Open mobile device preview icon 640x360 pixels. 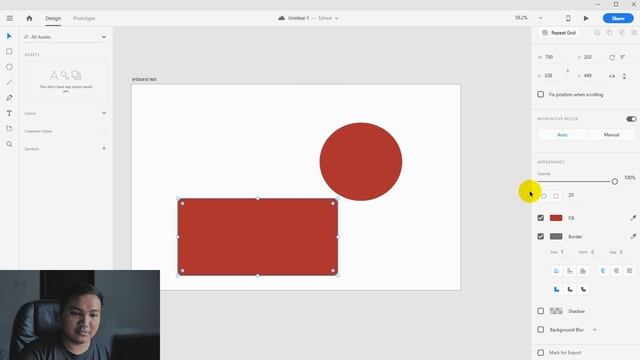click(568, 18)
